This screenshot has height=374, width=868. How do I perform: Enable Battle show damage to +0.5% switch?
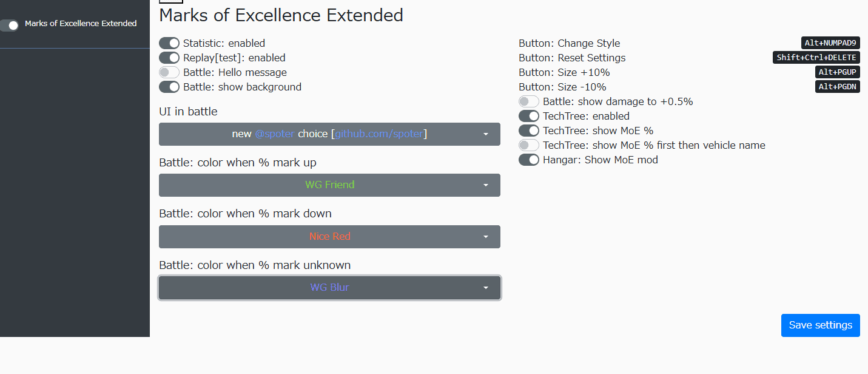(529, 101)
